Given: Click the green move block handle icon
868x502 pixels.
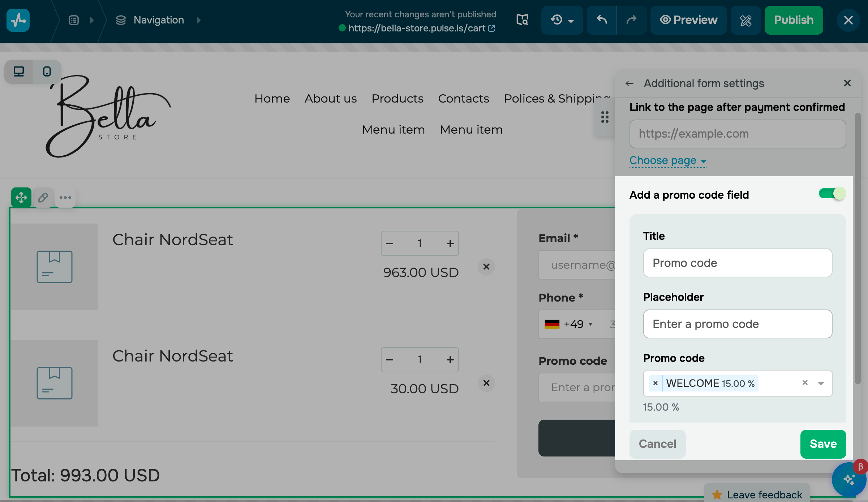Looking at the screenshot, I should [21, 198].
